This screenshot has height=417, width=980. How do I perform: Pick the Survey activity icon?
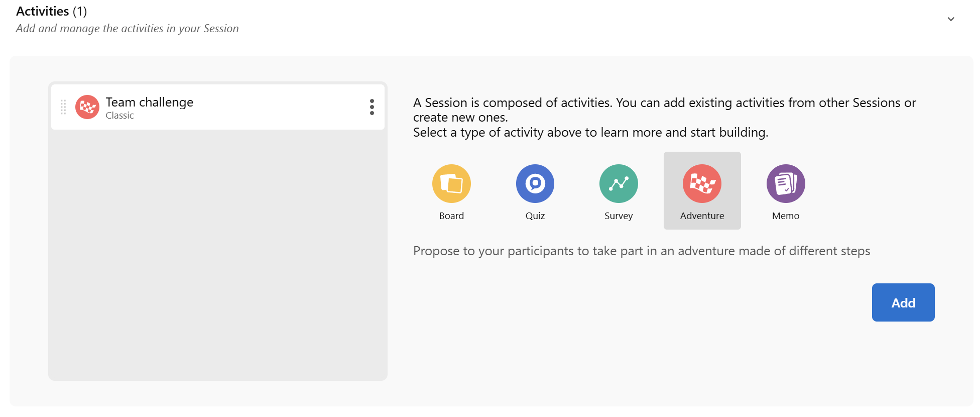619,184
